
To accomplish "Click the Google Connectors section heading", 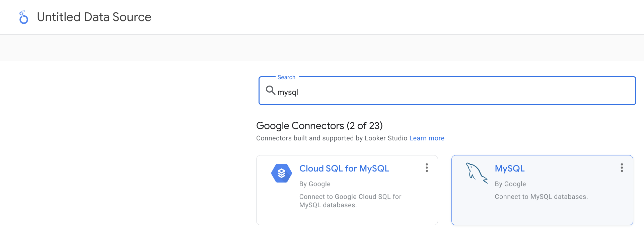I will (319, 126).
